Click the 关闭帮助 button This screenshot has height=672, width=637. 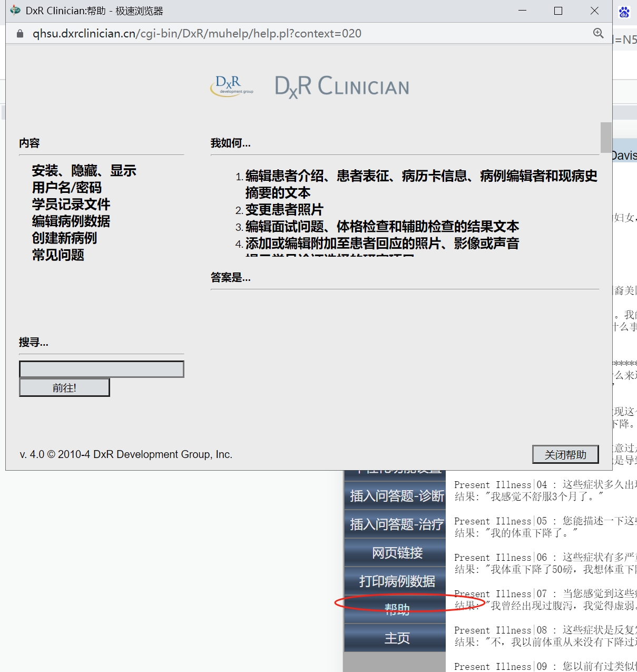click(565, 454)
